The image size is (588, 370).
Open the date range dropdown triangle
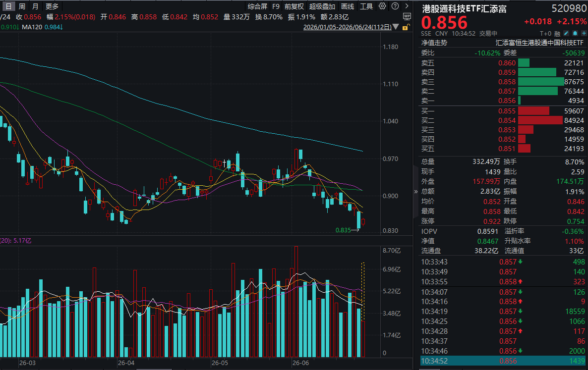point(396,27)
